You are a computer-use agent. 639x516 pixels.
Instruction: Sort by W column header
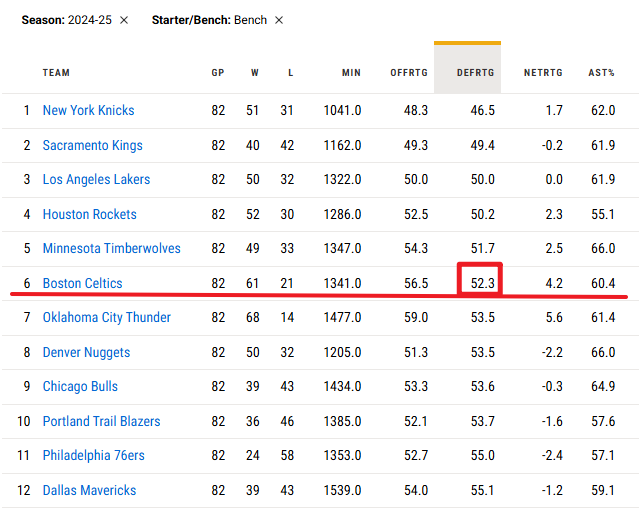point(255,73)
